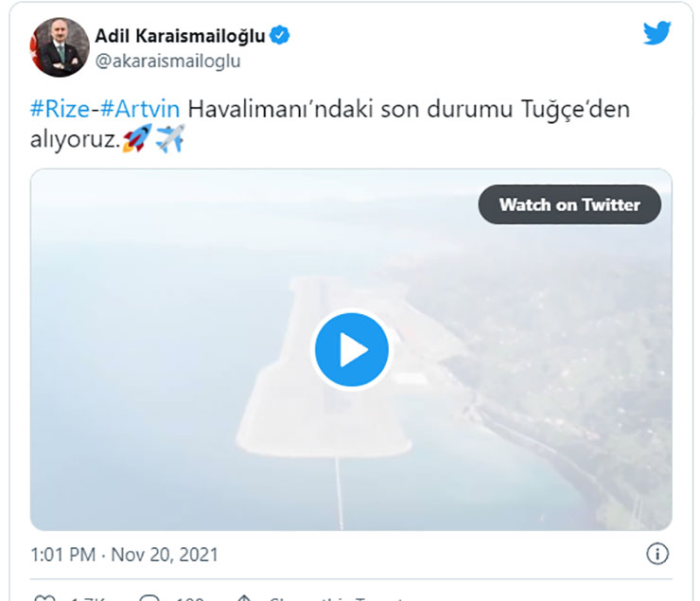Click the tweet text about Havalimanı
This screenshot has width=700, height=601.
pyautogui.click(x=330, y=124)
